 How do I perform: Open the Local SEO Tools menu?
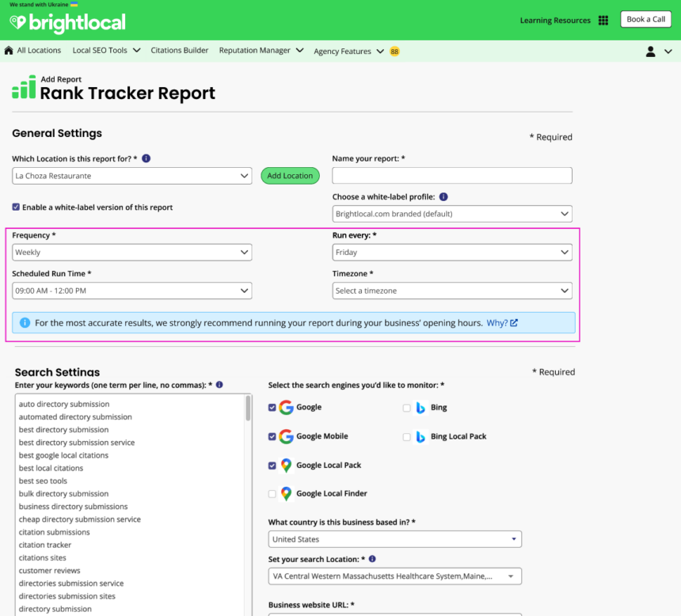pos(106,51)
